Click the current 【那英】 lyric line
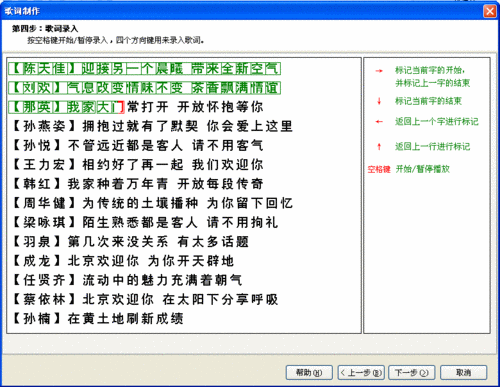Viewport: 500px width, 387px height. pos(136,107)
